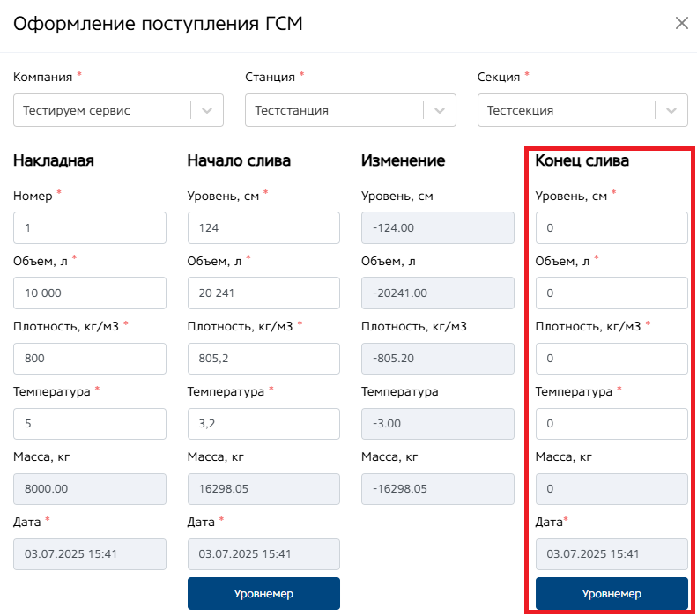
Task: Close the Оформление поступления ГСМ dialog
Action: tap(681, 23)
